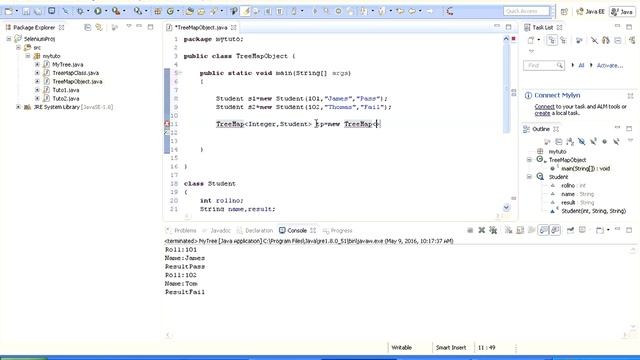Image resolution: width=640 pixels, height=360 pixels.
Task: Open the Outline view menu
Action: pos(630,140)
